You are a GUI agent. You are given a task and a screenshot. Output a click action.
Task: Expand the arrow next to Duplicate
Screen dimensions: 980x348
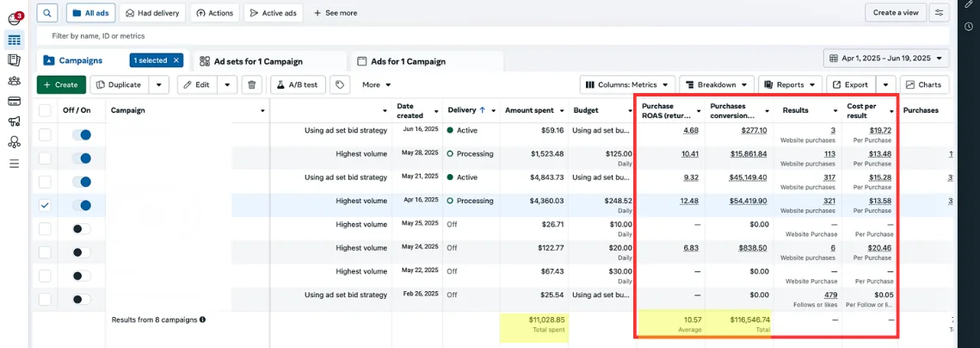159,84
